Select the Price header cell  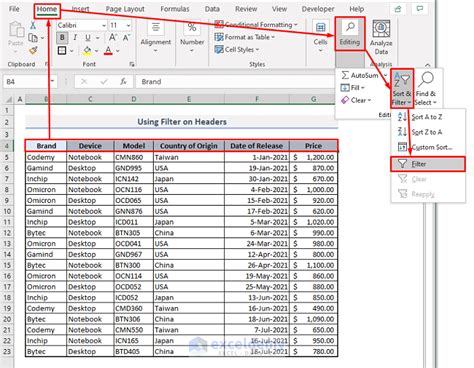[313, 146]
